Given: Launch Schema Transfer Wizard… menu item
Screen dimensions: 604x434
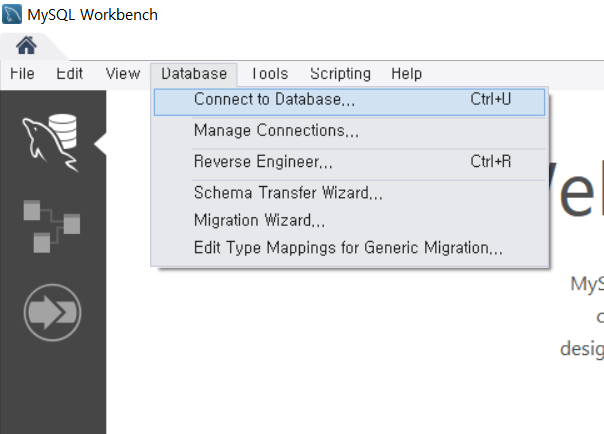Looking at the screenshot, I should (349, 193).
